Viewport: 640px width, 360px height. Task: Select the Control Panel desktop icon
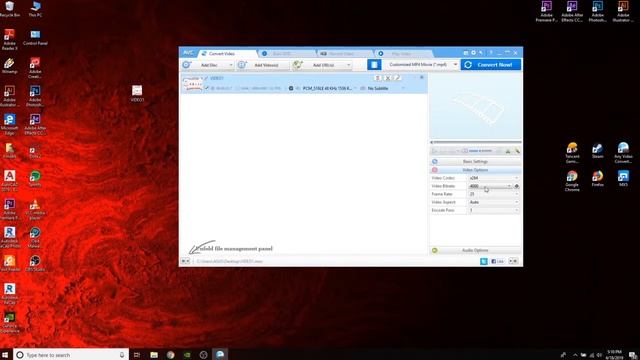[x=35, y=38]
